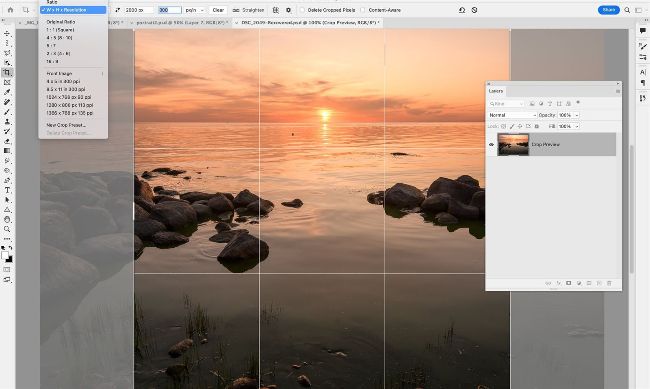Toggle lock position in Layers panel
Viewport: 650px width, 389px height.
[x=520, y=126]
